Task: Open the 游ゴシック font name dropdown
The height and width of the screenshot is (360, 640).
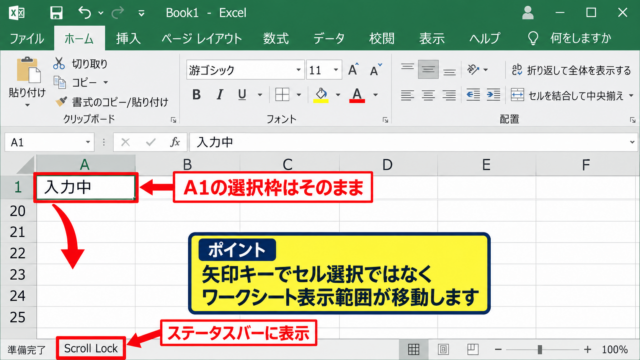Action: tap(298, 70)
